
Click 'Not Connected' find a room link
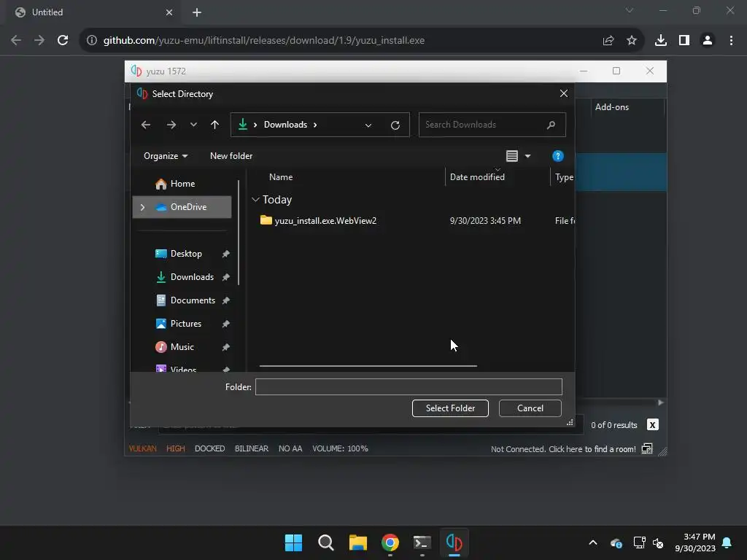tap(563, 449)
